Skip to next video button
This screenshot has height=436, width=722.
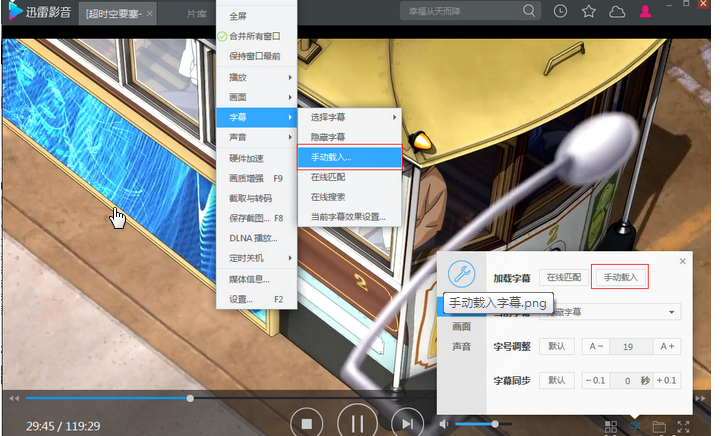(x=405, y=423)
